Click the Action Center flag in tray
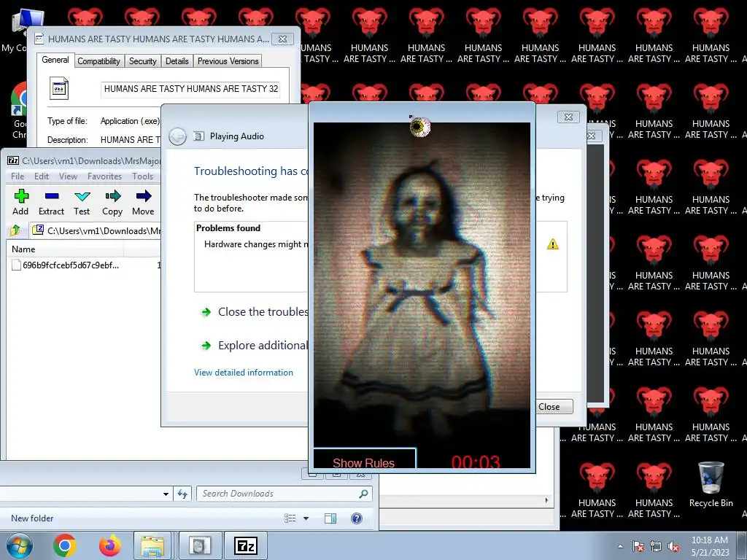This screenshot has height=560, width=747. coord(638,547)
